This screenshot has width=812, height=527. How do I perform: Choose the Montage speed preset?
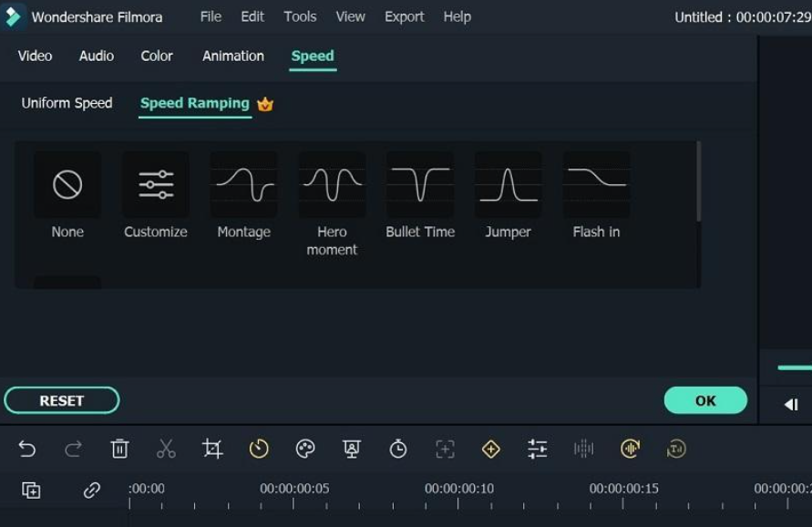[x=244, y=196]
